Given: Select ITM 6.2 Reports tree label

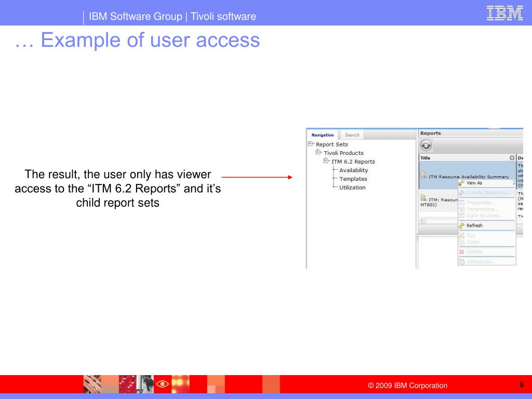Looking at the screenshot, I should [x=353, y=162].
